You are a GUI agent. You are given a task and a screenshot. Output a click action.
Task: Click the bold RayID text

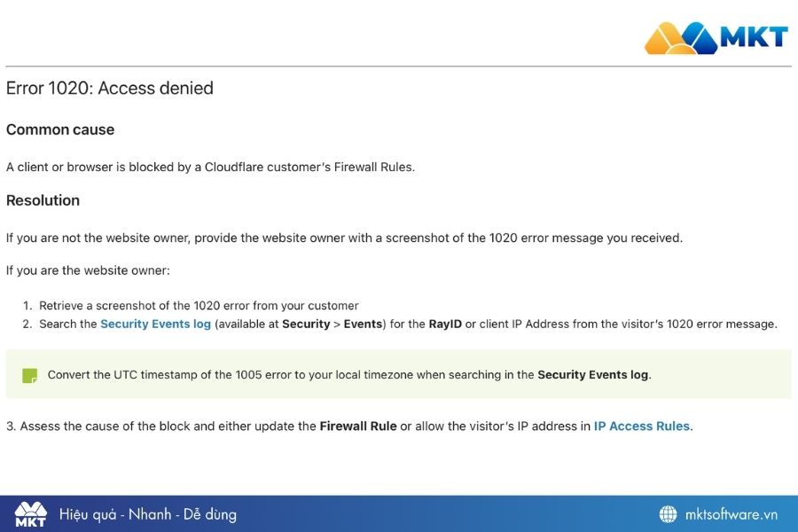(445, 325)
